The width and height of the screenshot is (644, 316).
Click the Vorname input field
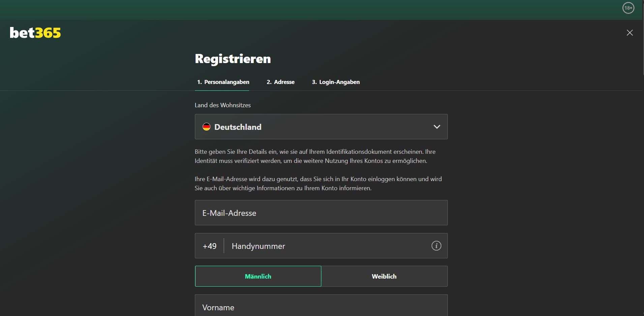321,307
